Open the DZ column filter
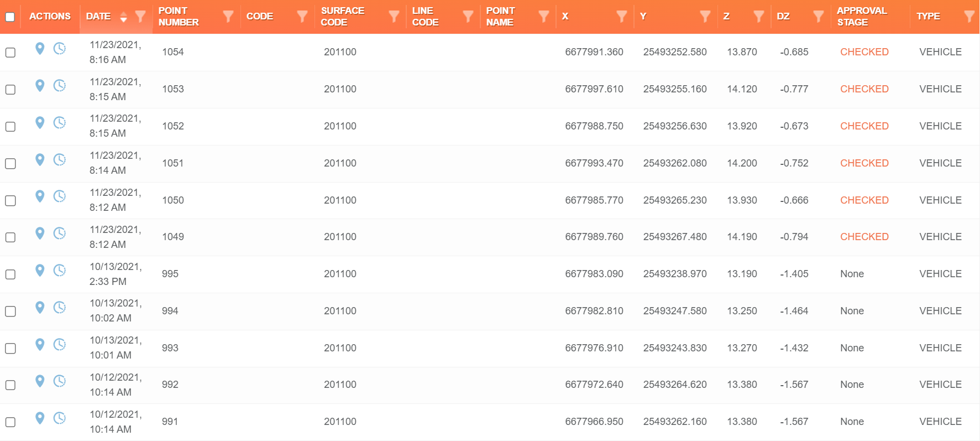The width and height of the screenshot is (980, 441). 819,17
